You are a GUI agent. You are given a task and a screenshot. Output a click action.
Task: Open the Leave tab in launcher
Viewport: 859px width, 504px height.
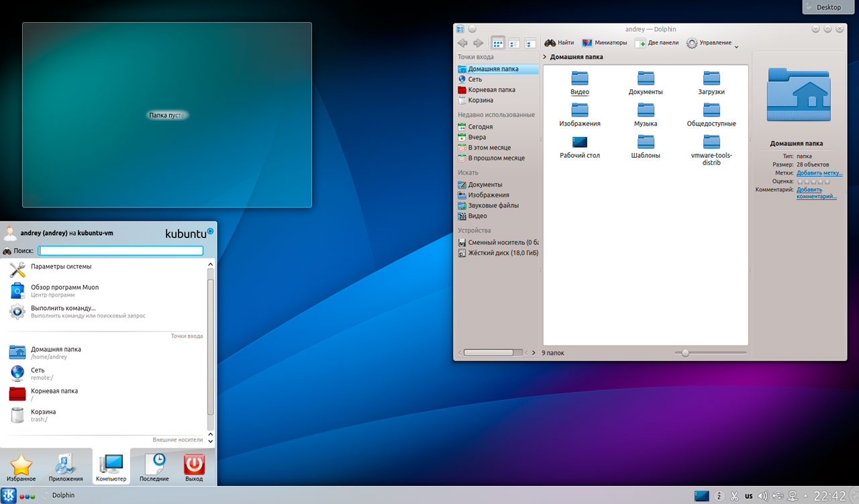coord(194,467)
